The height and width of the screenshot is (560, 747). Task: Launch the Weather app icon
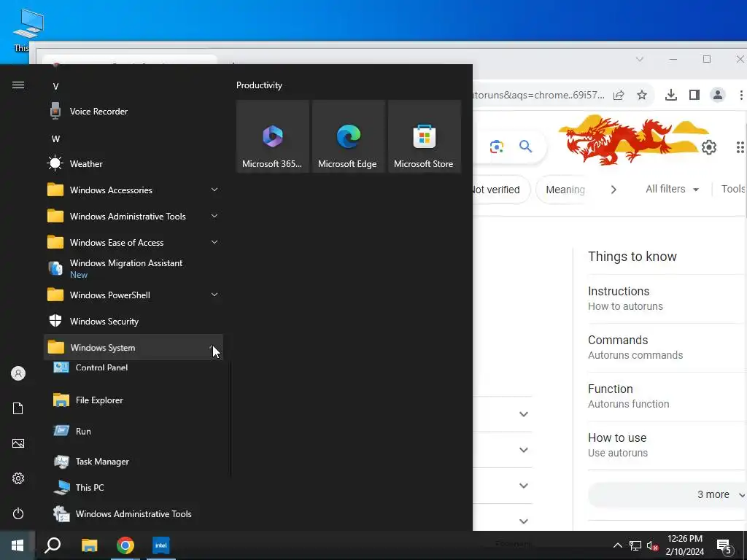(x=55, y=163)
